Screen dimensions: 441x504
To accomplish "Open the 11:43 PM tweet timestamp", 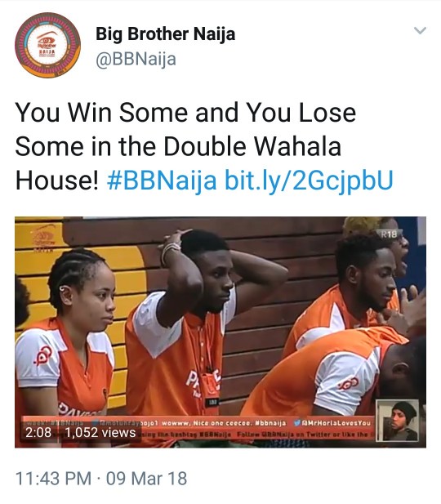I will click(x=53, y=479).
